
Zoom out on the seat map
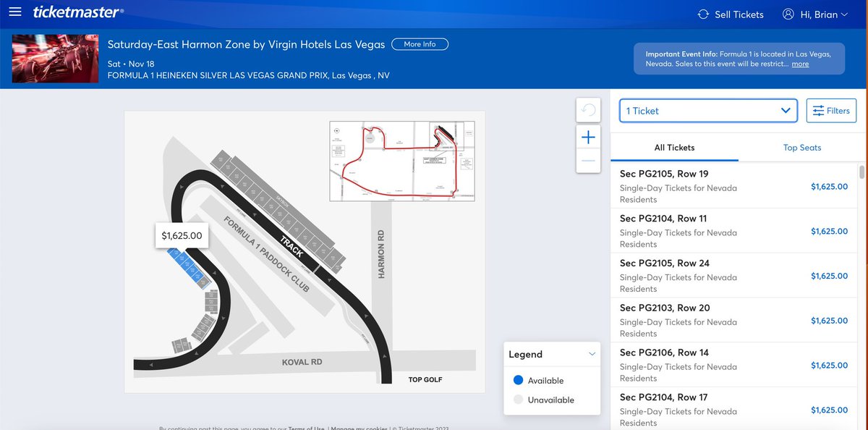[x=589, y=161]
